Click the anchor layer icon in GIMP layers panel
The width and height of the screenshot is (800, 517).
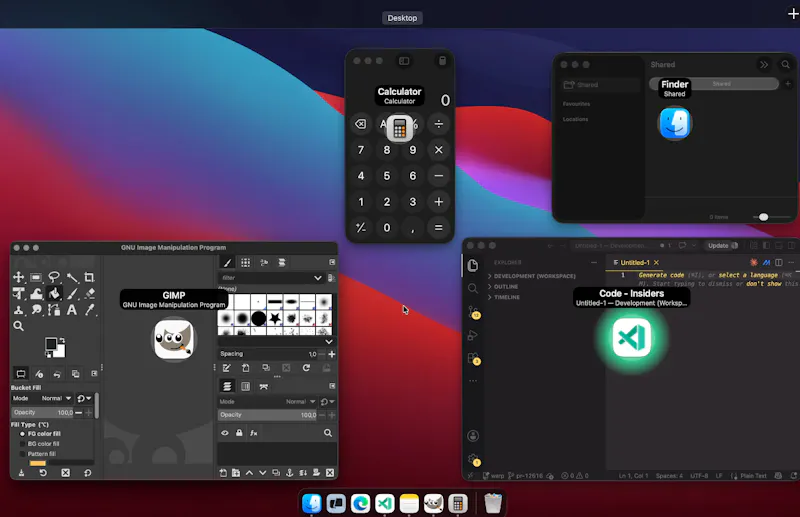click(x=289, y=473)
